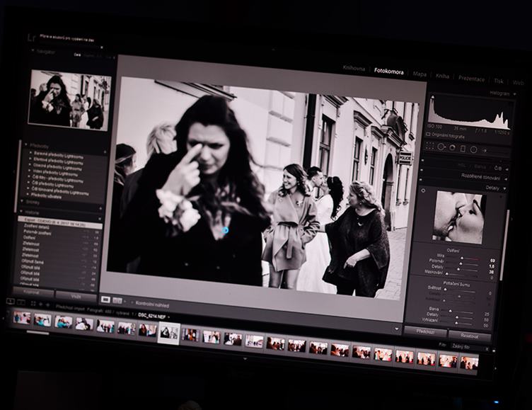Open second window display icon
Viewport: 532px width, 410px height.
pyautogui.click(x=21, y=302)
